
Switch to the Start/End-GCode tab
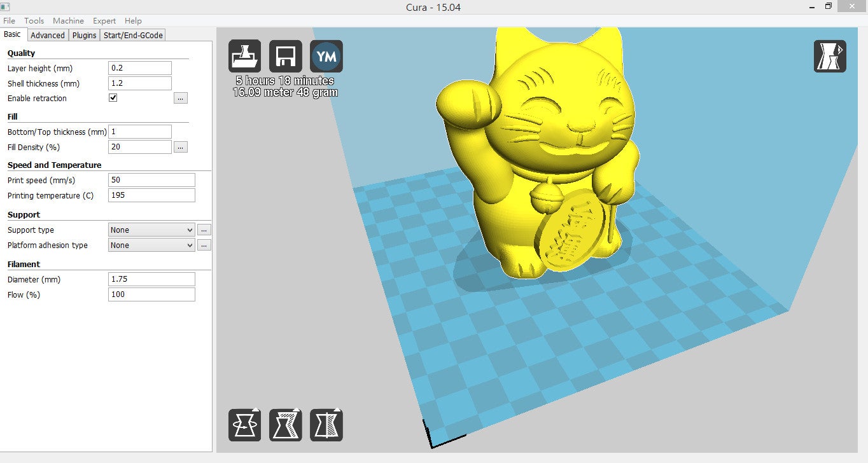[134, 35]
